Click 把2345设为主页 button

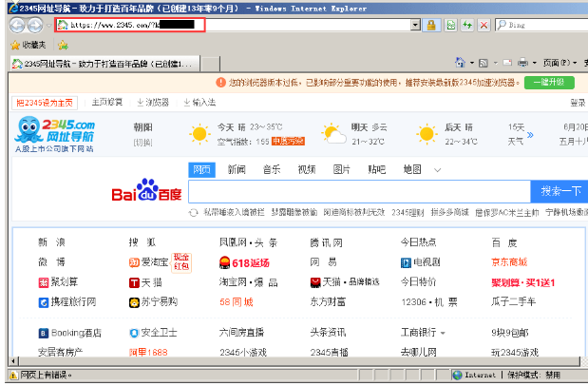point(45,103)
